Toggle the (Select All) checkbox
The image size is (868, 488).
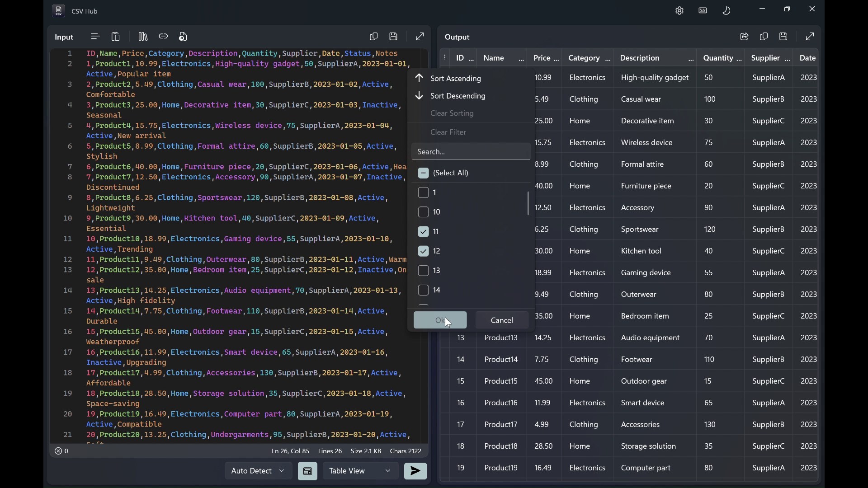click(x=424, y=174)
